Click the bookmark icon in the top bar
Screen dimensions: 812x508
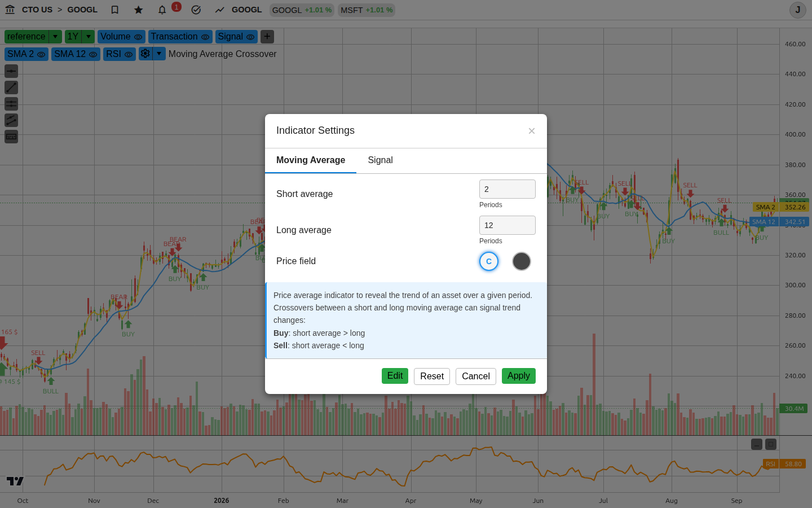tap(115, 10)
